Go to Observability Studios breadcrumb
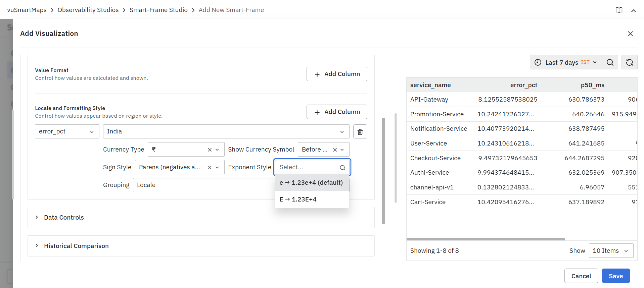The image size is (644, 288). pyautogui.click(x=88, y=10)
